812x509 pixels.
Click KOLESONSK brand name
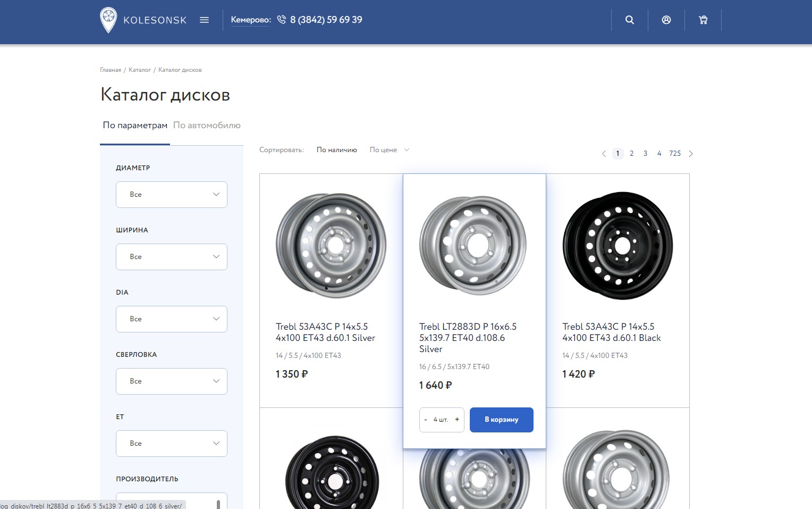pos(155,20)
